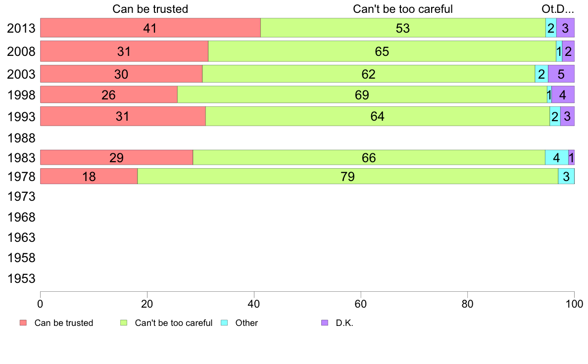Click the truncated 'Ot.D...' header text
588x364 pixels.
coord(558,9)
